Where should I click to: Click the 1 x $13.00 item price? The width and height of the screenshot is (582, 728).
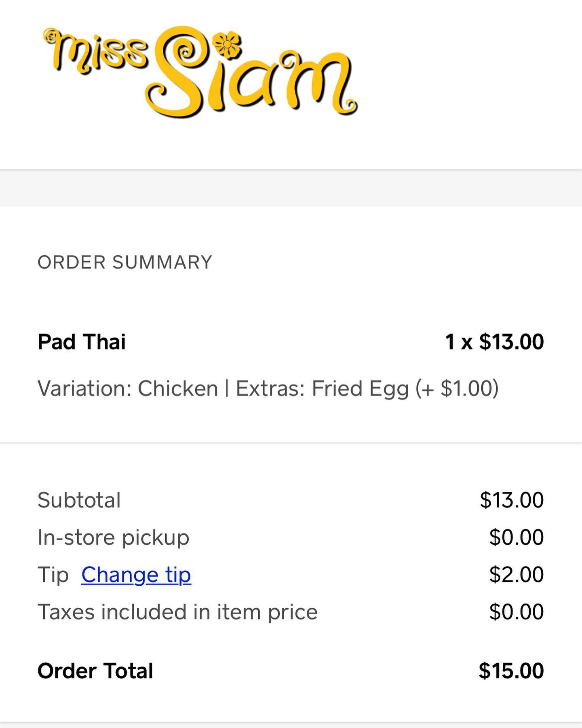pos(494,342)
